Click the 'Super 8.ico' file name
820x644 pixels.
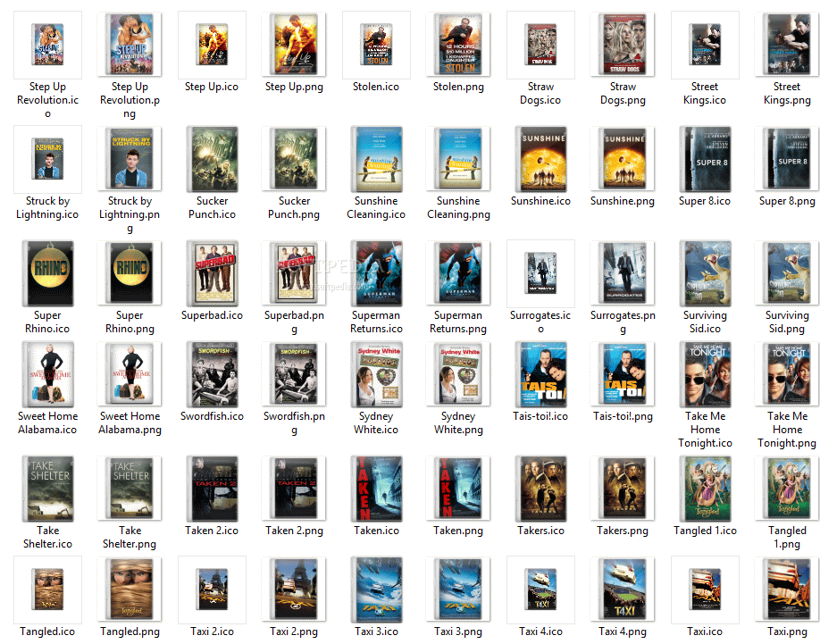click(x=705, y=201)
